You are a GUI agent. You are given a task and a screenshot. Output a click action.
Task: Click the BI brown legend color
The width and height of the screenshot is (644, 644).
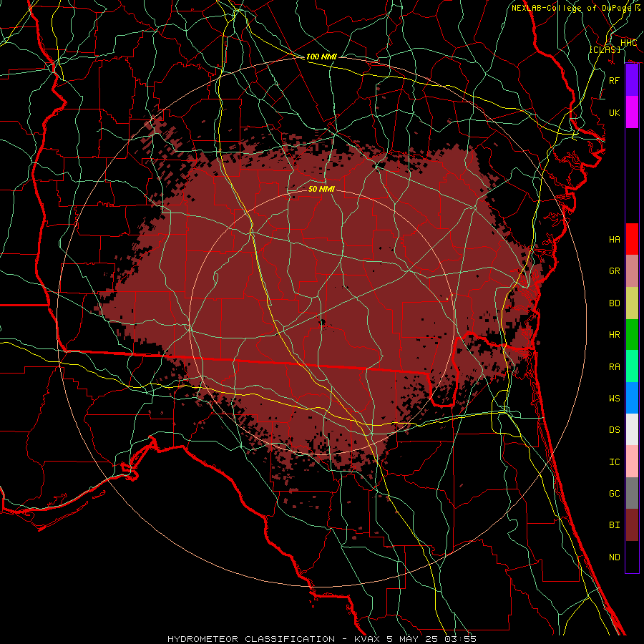632,525
